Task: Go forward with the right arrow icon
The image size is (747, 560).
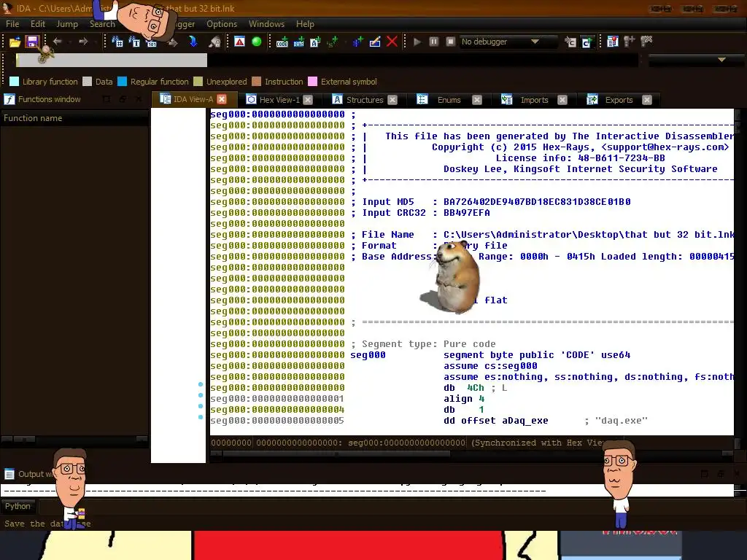Action: pos(83,42)
